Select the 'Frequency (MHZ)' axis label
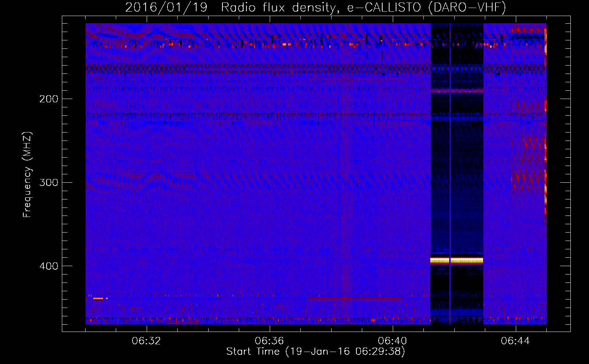This screenshot has height=364, width=589. 27,174
